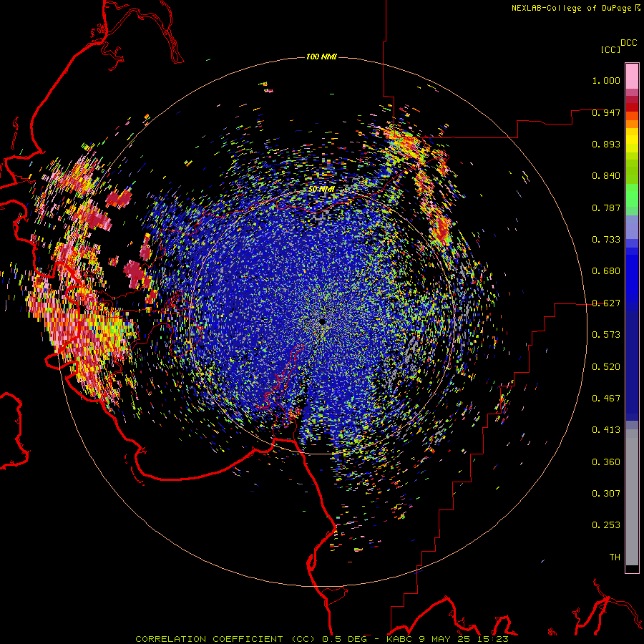Click the 0.307 legend value
Image resolution: width=644 pixels, height=644 pixels.
(x=606, y=494)
